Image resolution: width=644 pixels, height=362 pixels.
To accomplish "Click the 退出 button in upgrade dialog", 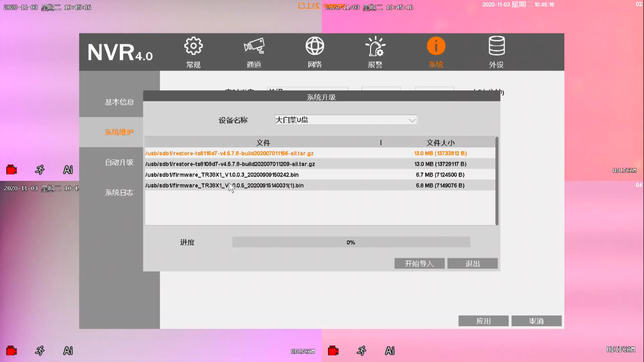I will click(x=472, y=263).
